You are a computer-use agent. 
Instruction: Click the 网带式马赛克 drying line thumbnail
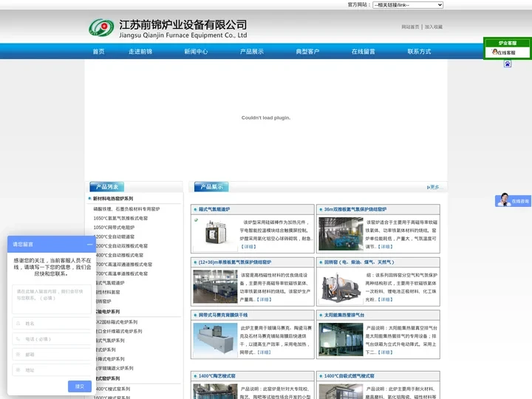pyautogui.click(x=215, y=339)
